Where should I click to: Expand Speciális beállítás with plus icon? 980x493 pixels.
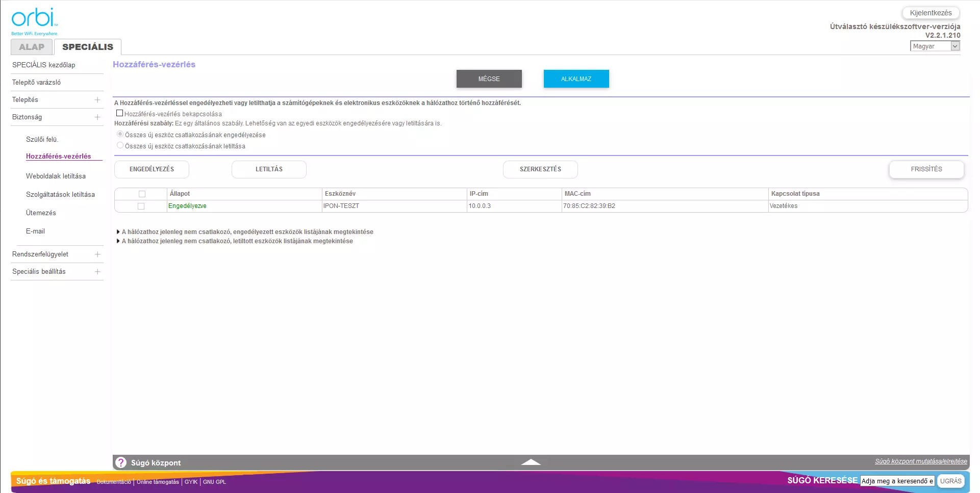97,272
